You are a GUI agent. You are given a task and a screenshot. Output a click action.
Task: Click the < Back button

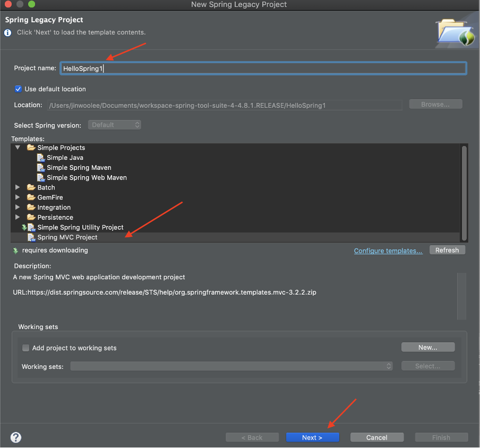tap(252, 437)
